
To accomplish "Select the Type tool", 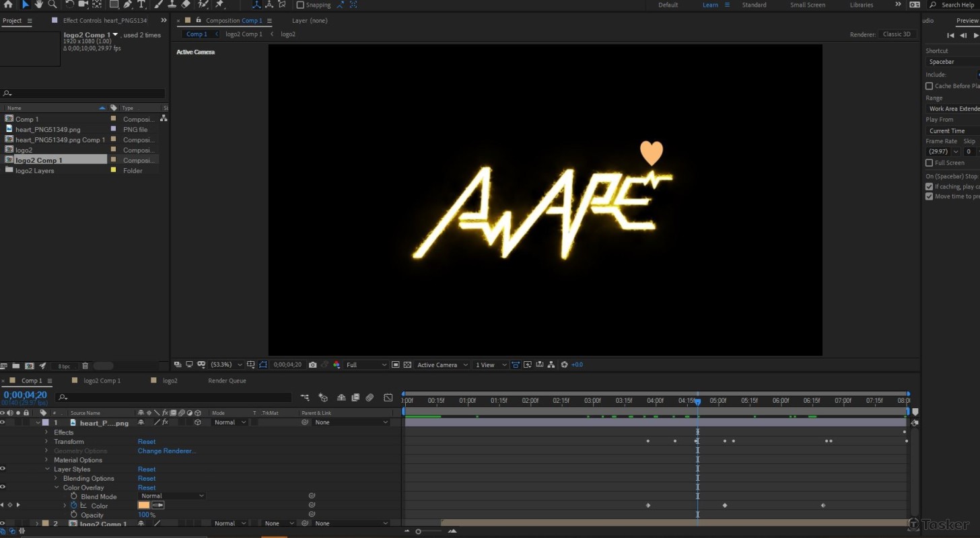I will [x=141, y=4].
